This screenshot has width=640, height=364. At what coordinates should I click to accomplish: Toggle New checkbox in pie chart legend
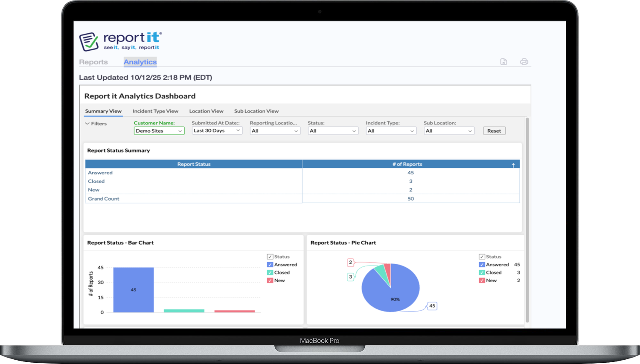pyautogui.click(x=482, y=280)
